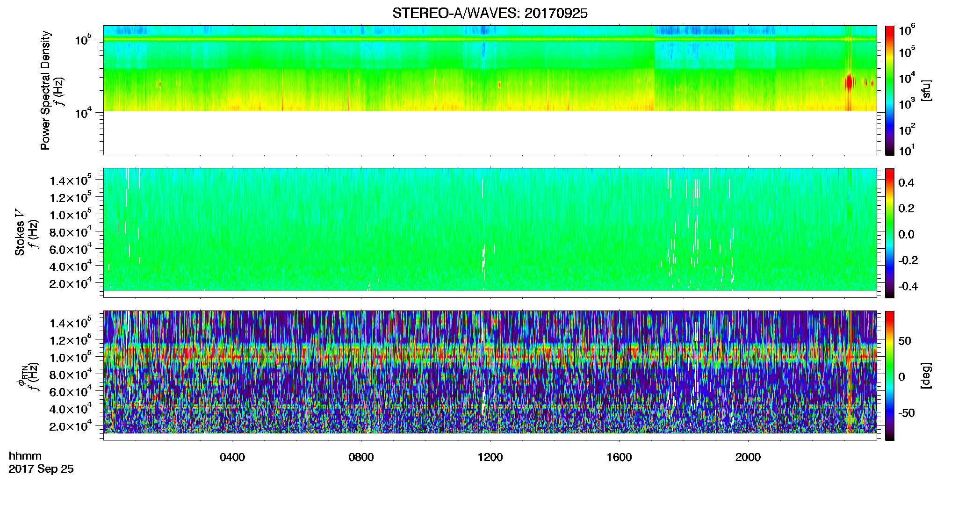
Task: Click the 1600 time tick label
Action: coord(619,457)
